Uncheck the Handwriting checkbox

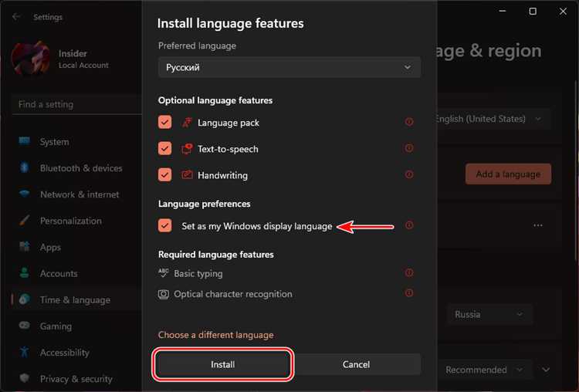tap(164, 174)
